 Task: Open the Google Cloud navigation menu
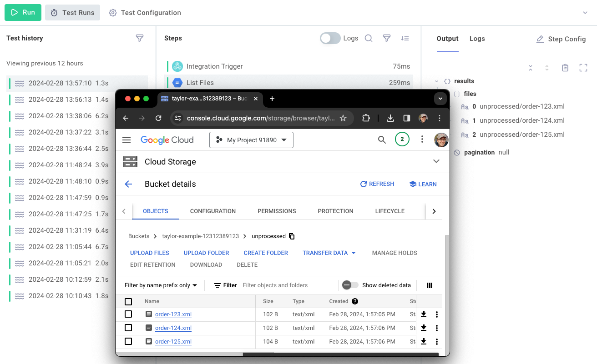[126, 140]
